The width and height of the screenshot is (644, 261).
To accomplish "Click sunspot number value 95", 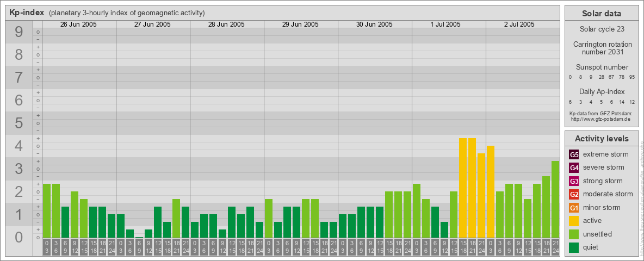I will tap(632, 77).
